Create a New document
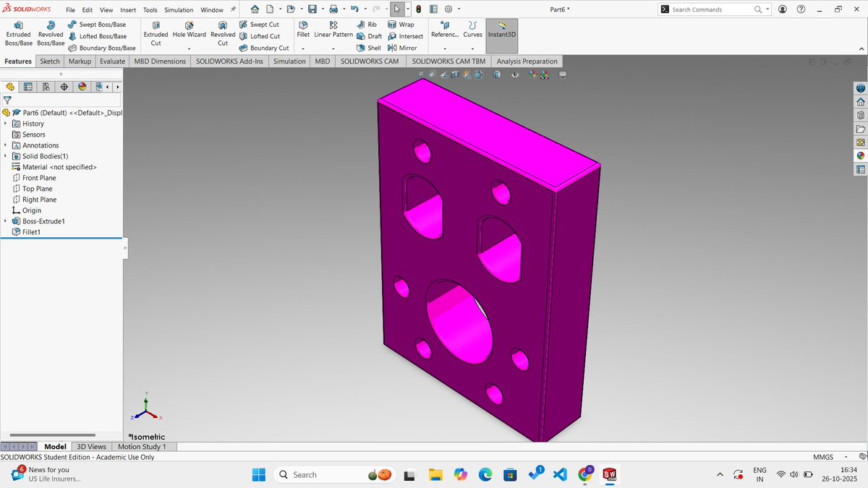 click(x=270, y=9)
